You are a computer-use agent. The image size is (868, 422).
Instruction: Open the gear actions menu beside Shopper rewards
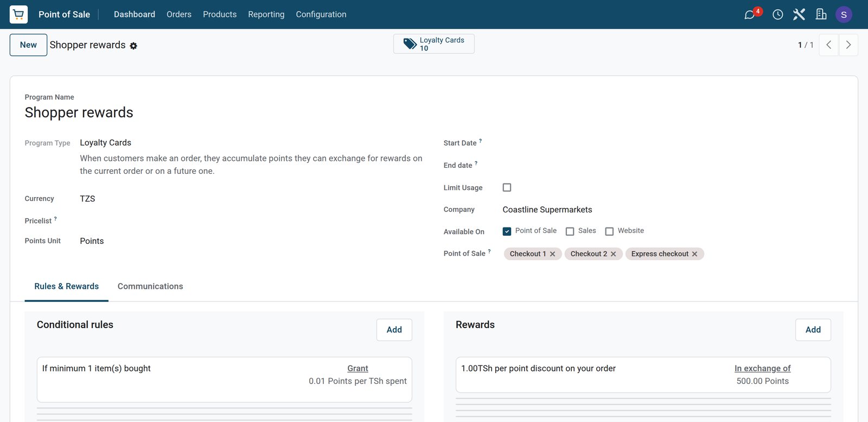coord(133,46)
